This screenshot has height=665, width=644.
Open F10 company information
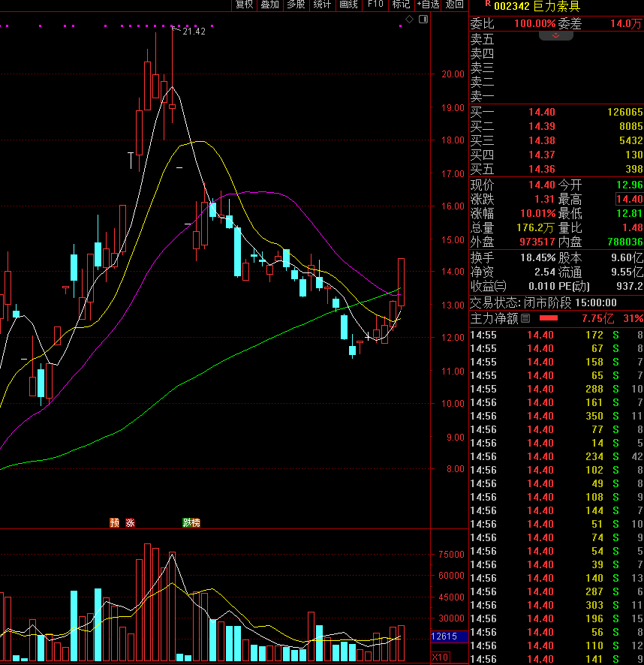tap(375, 5)
